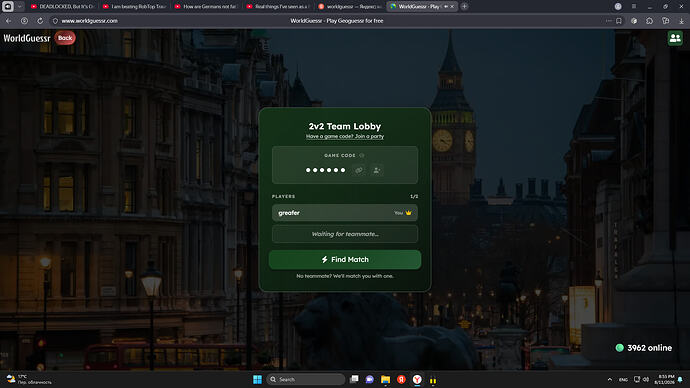Open File Explorer from the taskbar
The width and height of the screenshot is (690, 388).
pyautogui.click(x=385, y=379)
